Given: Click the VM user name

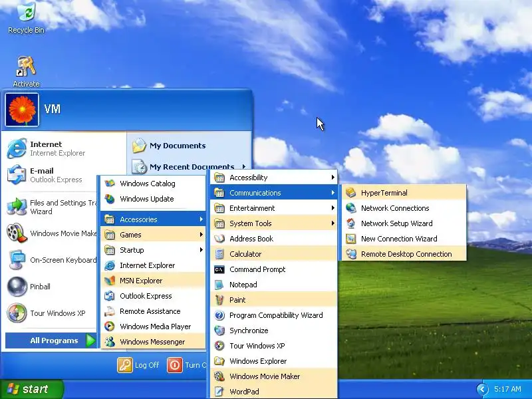Looking at the screenshot, I should click(x=53, y=109).
